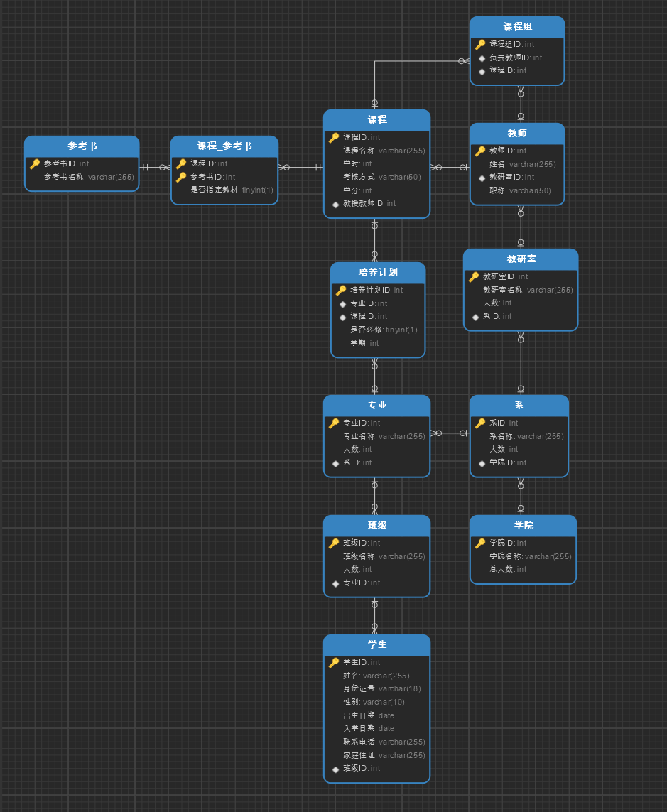
Task: Click the diamond icon beside 班级ID in 学生 table
Action: tap(335, 769)
